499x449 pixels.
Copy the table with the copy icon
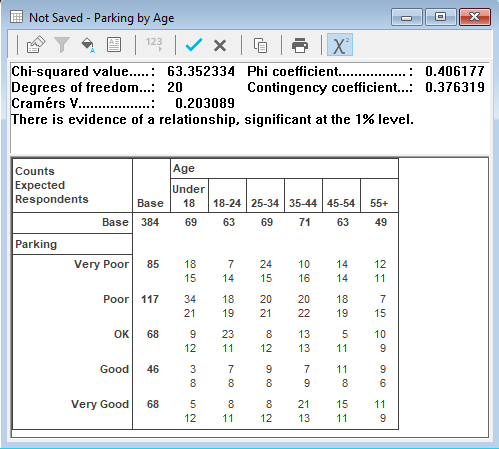(x=260, y=45)
